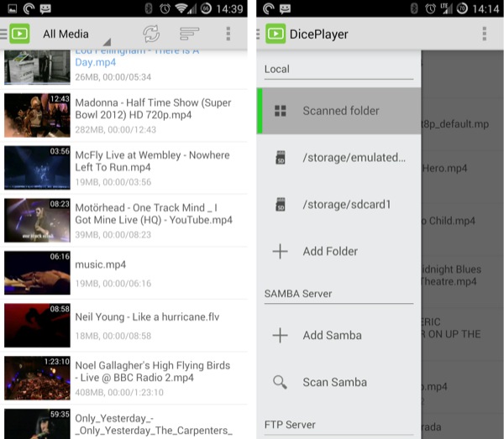Tap SD card icon for /storage/sdcard1
504x439 pixels.
point(281,205)
